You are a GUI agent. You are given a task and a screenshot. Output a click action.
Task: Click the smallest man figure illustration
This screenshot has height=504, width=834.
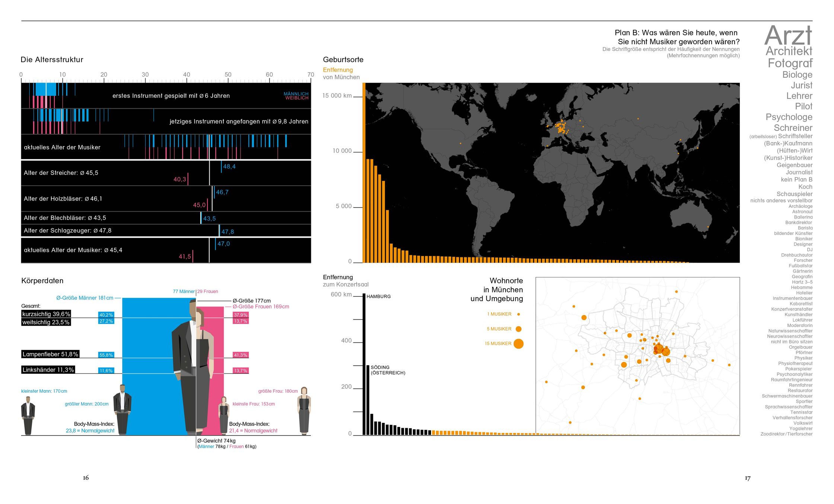[x=28, y=415]
